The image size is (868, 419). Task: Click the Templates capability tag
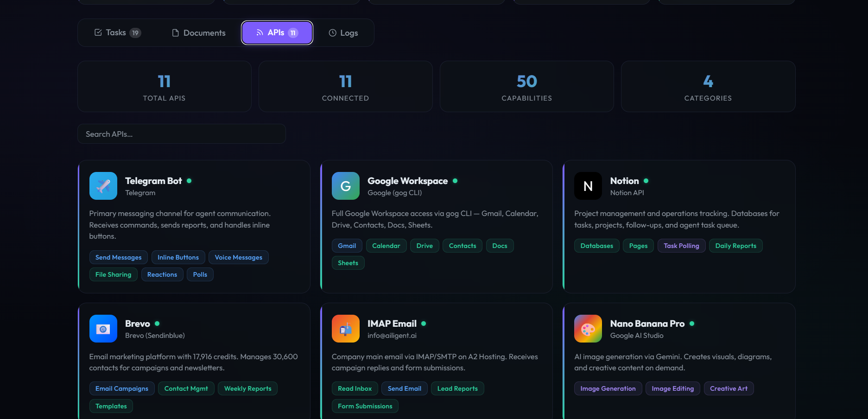point(111,406)
